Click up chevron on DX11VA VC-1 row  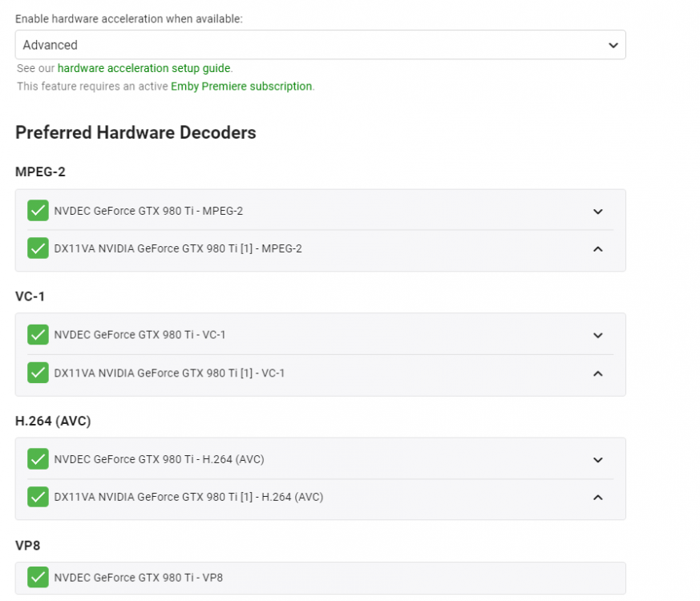[597, 373]
